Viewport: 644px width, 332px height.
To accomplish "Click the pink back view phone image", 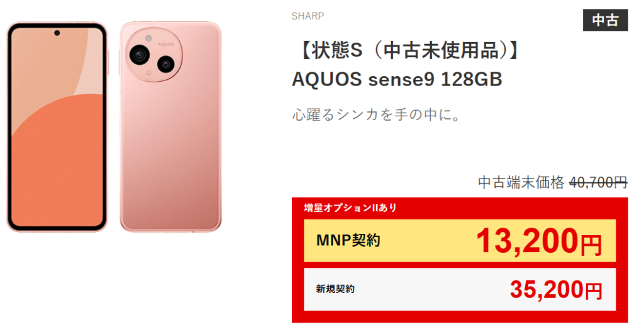I will (x=170, y=157).
